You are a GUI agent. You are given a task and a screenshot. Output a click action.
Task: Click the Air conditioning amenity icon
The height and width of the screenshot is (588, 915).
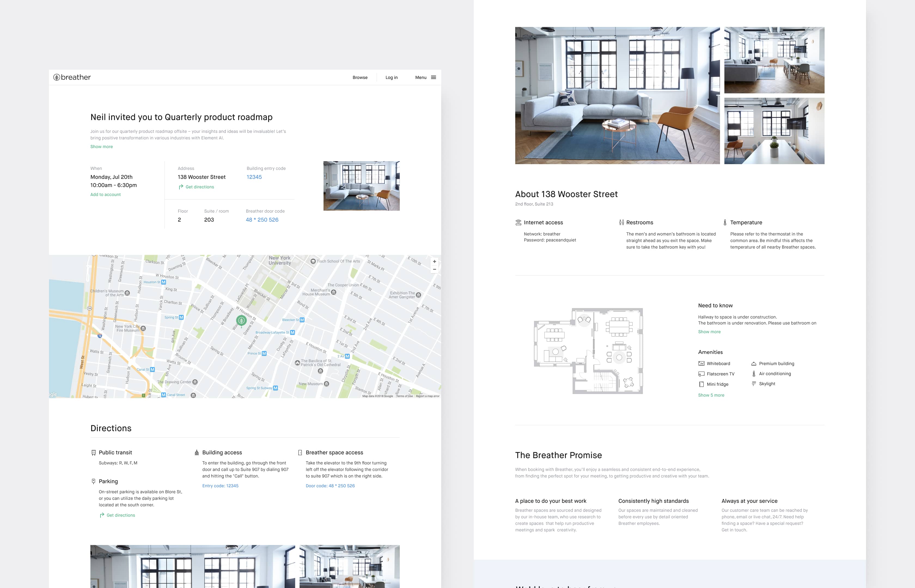(754, 374)
